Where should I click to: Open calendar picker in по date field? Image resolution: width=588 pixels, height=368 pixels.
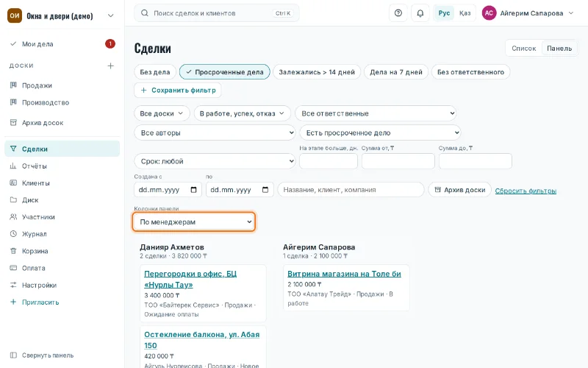(x=265, y=190)
